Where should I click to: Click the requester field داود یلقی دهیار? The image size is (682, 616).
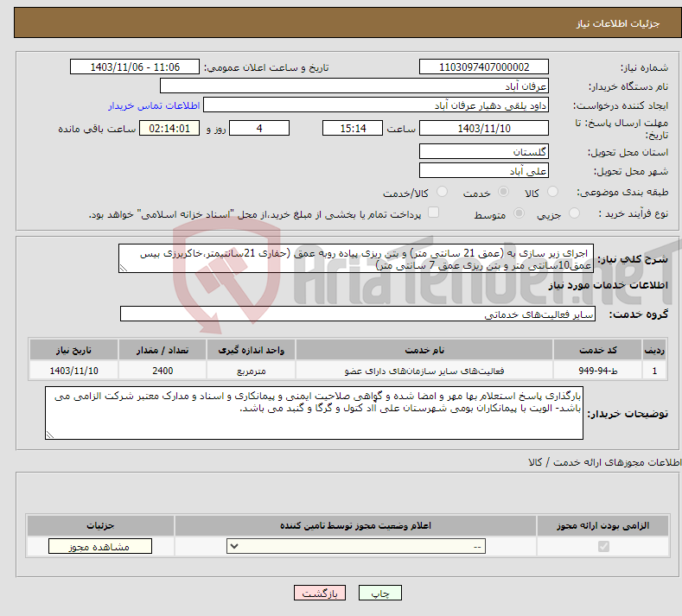(x=376, y=105)
